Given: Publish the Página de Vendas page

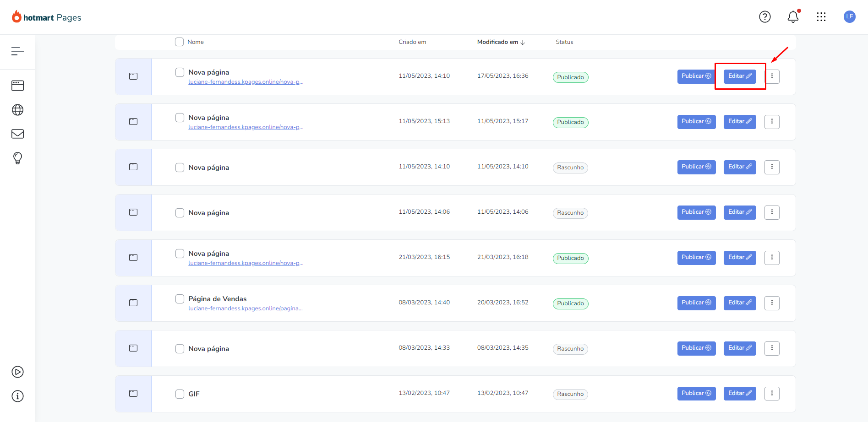Looking at the screenshot, I should tap(696, 303).
